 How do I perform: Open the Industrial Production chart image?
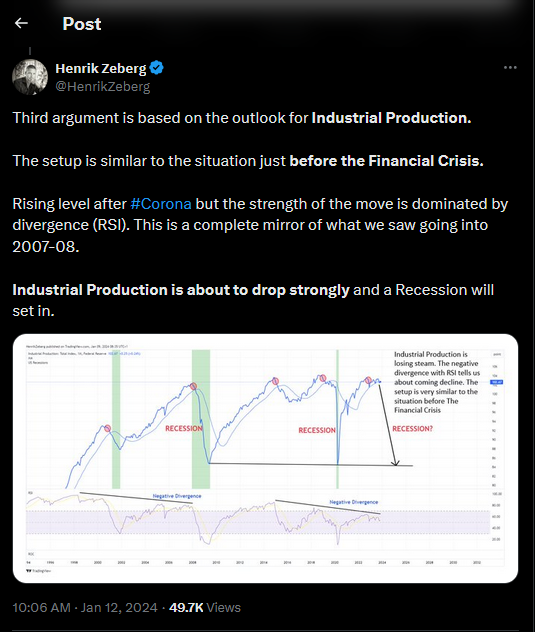point(265,458)
